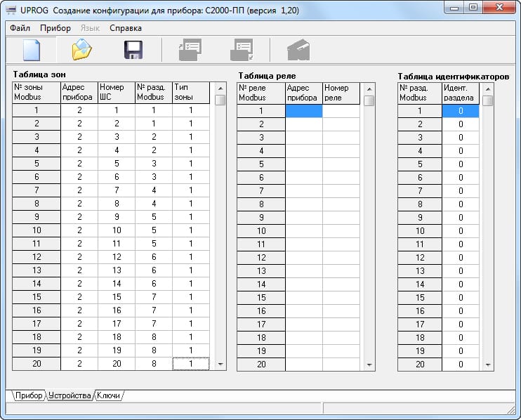Image resolution: width=521 pixels, height=420 pixels.
Task: Select relay row header 20
Action: (x=261, y=365)
